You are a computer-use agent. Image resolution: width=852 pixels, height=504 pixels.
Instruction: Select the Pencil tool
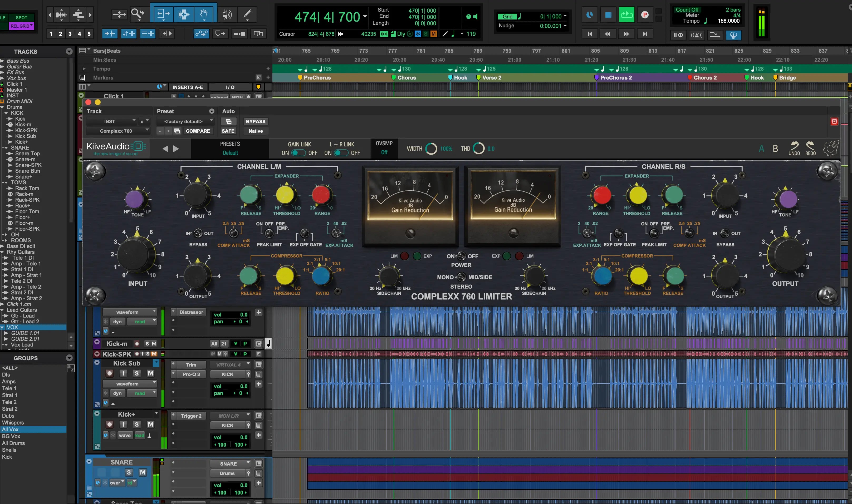[x=247, y=14]
